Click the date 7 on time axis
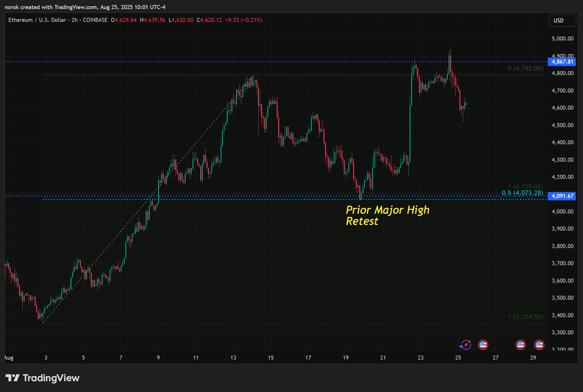The width and height of the screenshot is (583, 392). (121, 358)
